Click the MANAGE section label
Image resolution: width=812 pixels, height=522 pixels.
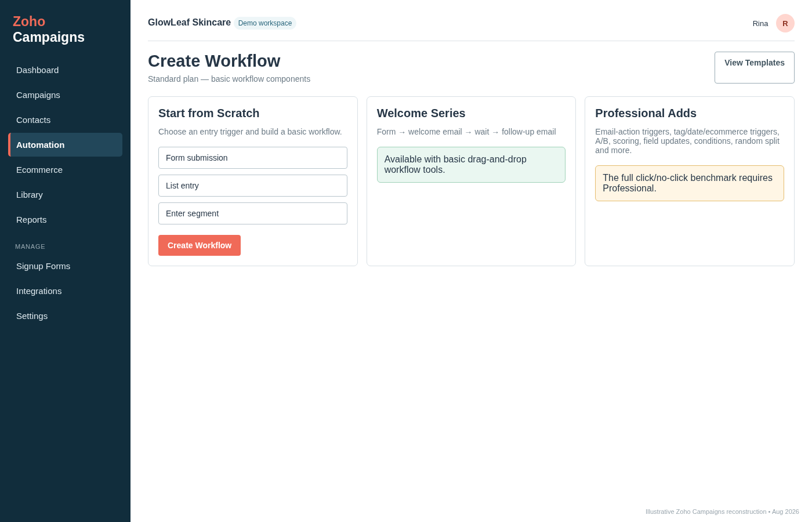tap(30, 246)
